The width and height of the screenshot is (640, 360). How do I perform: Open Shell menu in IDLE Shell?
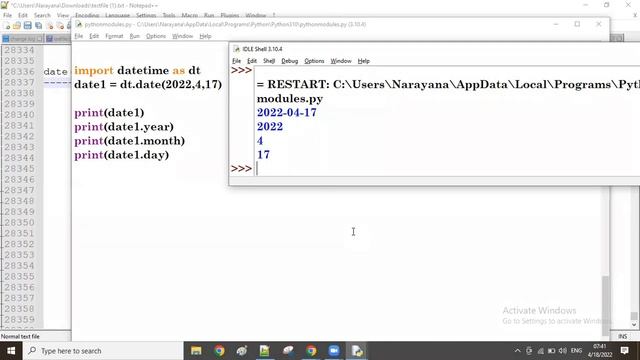[269, 61]
